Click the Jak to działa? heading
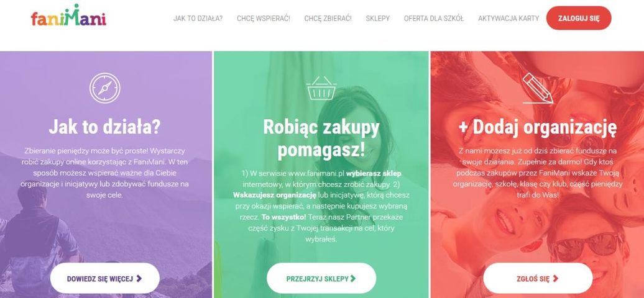 point(104,127)
